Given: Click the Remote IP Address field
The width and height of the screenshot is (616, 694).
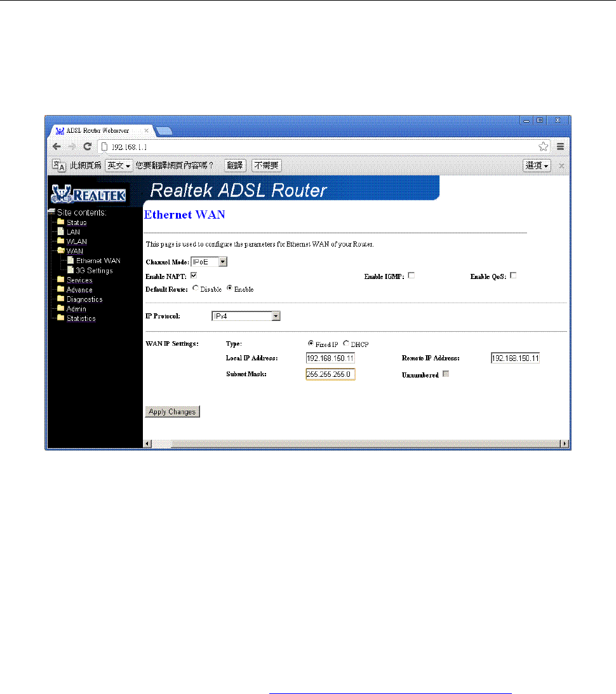Looking at the screenshot, I should pyautogui.click(x=515, y=358).
